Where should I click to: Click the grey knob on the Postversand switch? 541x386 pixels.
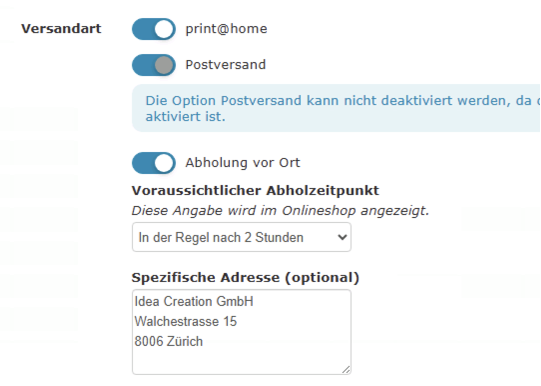click(164, 65)
